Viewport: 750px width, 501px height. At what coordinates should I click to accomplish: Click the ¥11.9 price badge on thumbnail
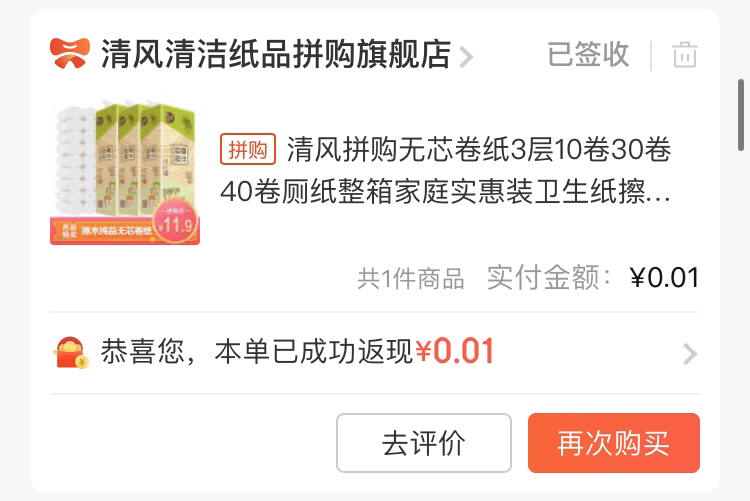pos(177,222)
